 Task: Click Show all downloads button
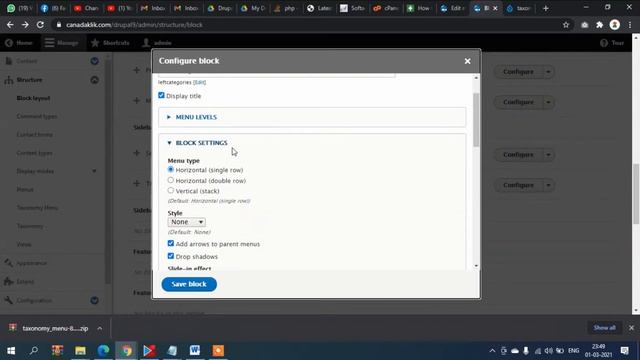pyautogui.click(x=604, y=328)
